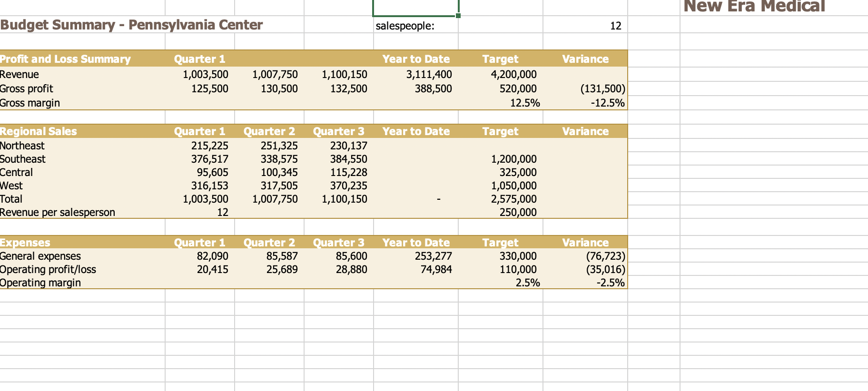Click the New Era Medical heading
The width and height of the screenshot is (868, 391).
click(754, 6)
